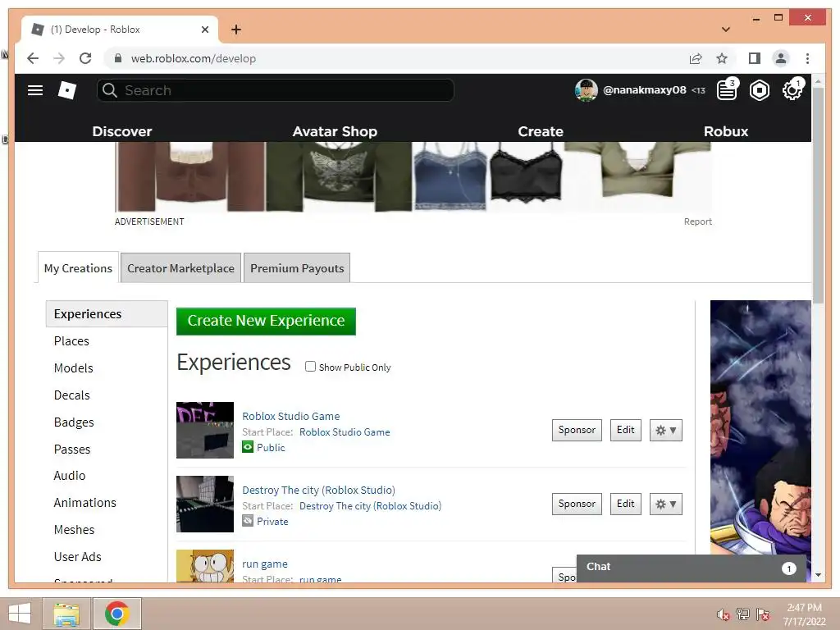Image resolution: width=840 pixels, height=630 pixels.
Task: Close the Develop - Roblox tab
Action: click(204, 30)
